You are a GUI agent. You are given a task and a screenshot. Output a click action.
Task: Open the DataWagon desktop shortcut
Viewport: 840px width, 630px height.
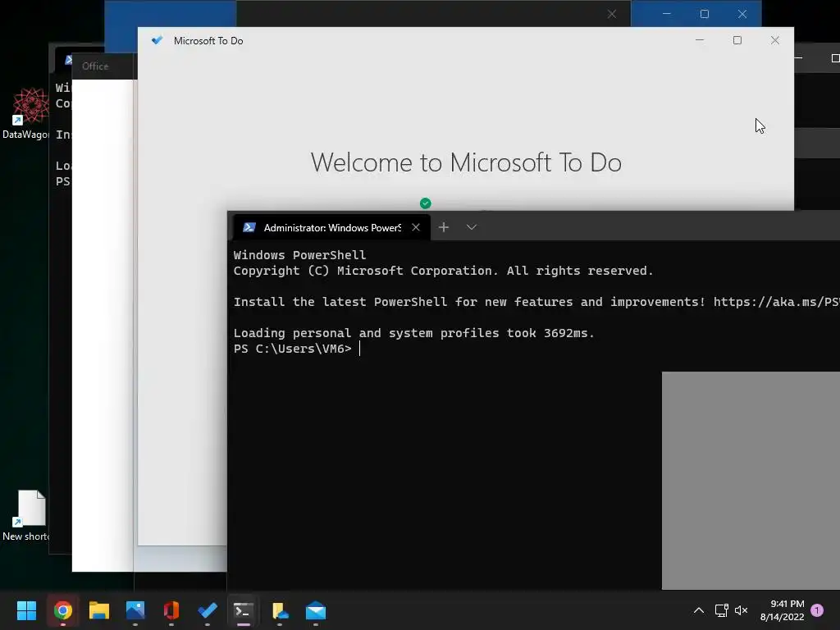25,113
